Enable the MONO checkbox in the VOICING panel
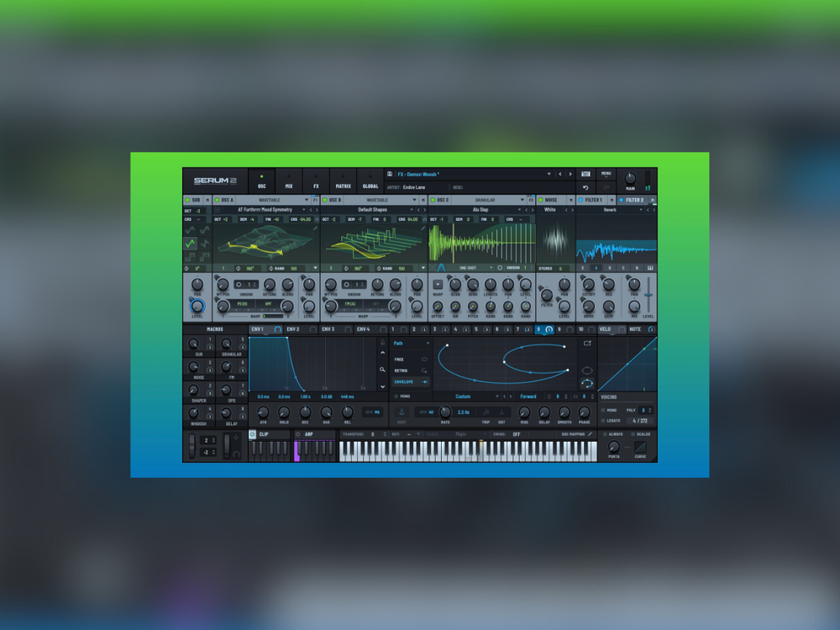Image resolution: width=840 pixels, height=630 pixels. pos(604,411)
